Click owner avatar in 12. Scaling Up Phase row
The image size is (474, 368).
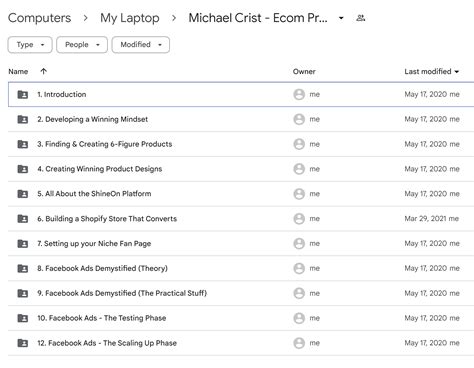[299, 343]
